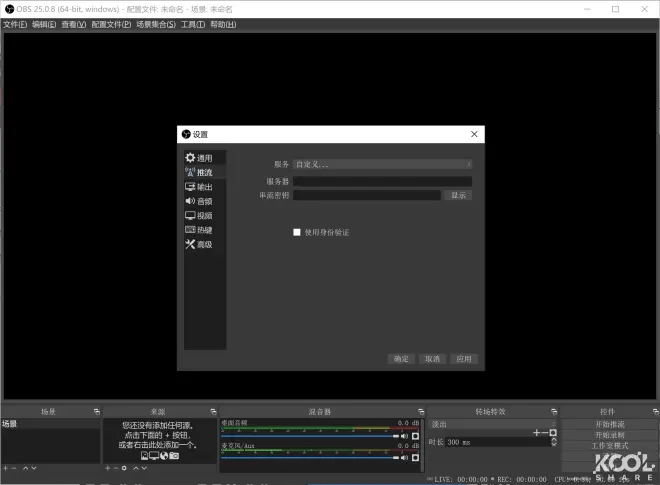Adjust the 麦克风/Aux volume slider
The image size is (660, 485).
click(310, 458)
